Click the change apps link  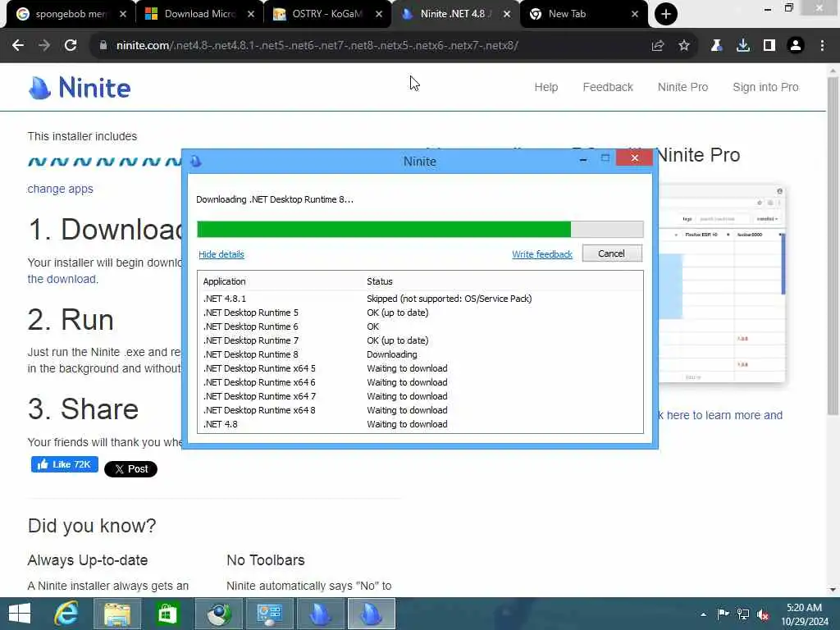60,189
